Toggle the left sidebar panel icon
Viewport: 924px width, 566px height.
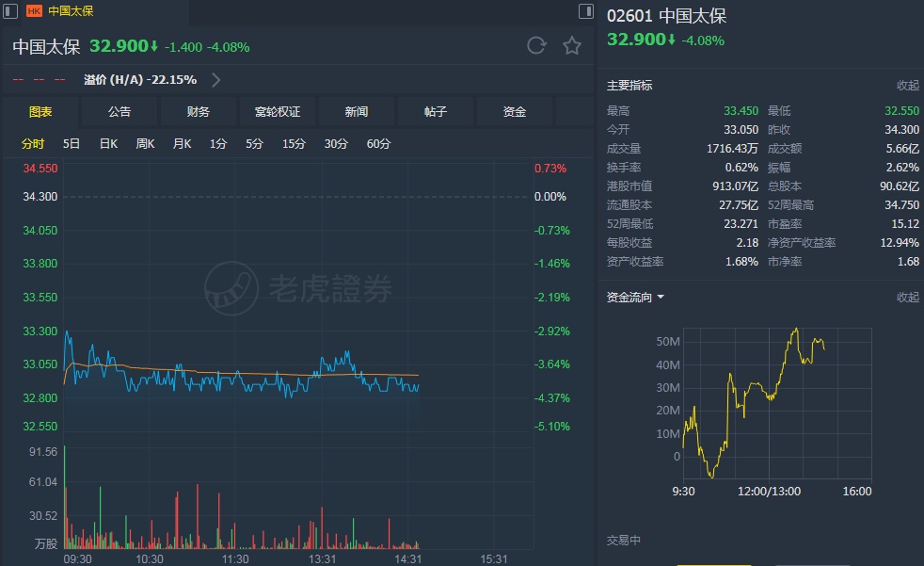point(10,11)
